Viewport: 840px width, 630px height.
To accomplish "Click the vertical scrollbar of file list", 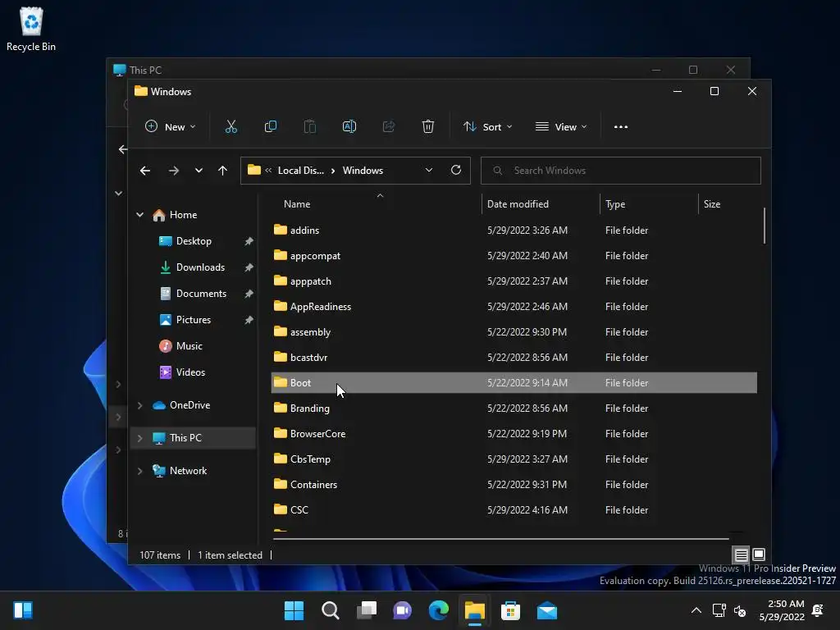I will [764, 226].
